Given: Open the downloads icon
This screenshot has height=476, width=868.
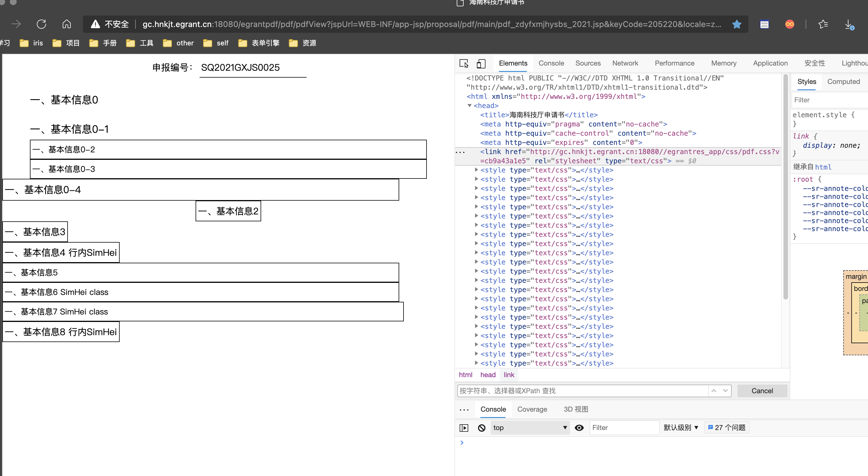Looking at the screenshot, I should [848, 24].
